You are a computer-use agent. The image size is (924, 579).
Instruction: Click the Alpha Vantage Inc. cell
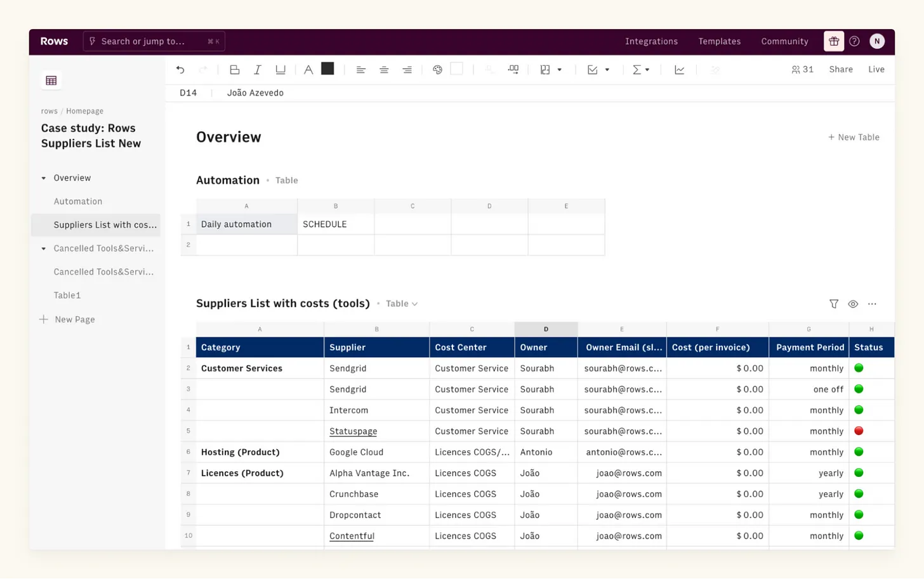pyautogui.click(x=376, y=473)
